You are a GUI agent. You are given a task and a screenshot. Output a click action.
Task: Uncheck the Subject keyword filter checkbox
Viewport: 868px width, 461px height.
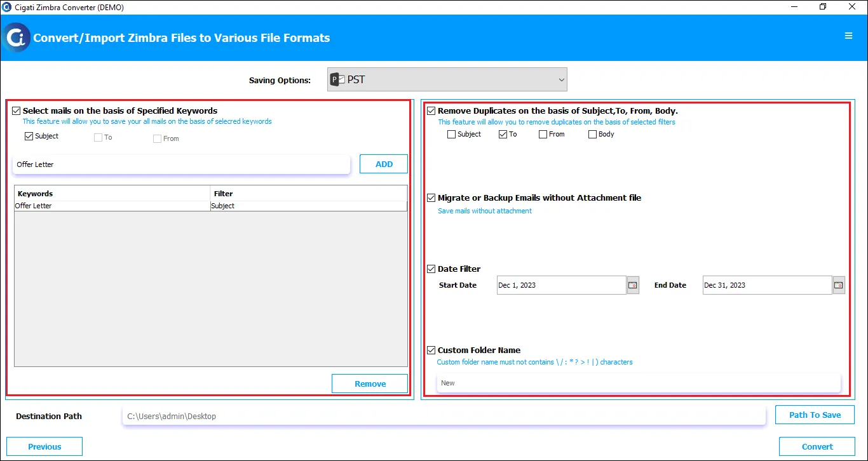[29, 136]
